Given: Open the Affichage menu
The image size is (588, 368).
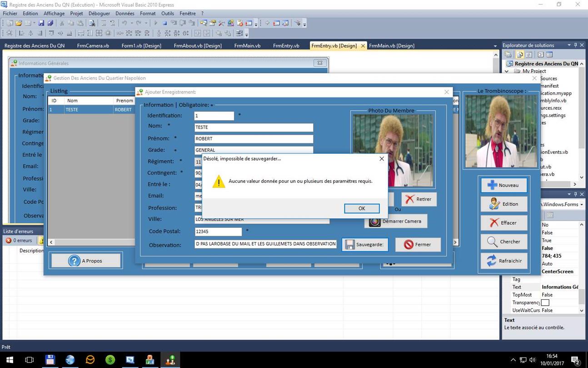Looking at the screenshot, I should (54, 14).
